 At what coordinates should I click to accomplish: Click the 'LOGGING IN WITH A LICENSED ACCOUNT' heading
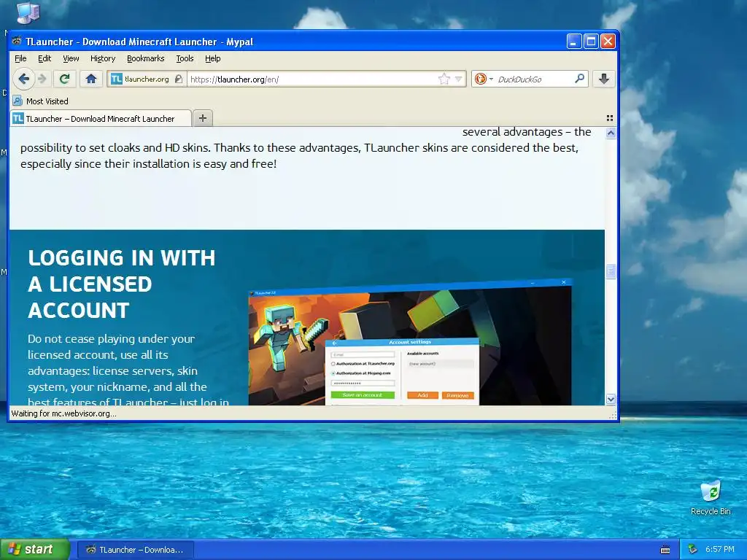pyautogui.click(x=122, y=284)
